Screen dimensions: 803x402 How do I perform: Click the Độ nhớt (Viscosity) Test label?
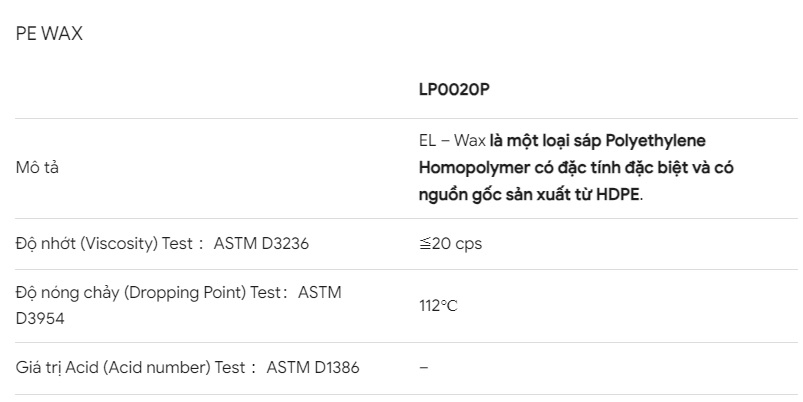104,243
